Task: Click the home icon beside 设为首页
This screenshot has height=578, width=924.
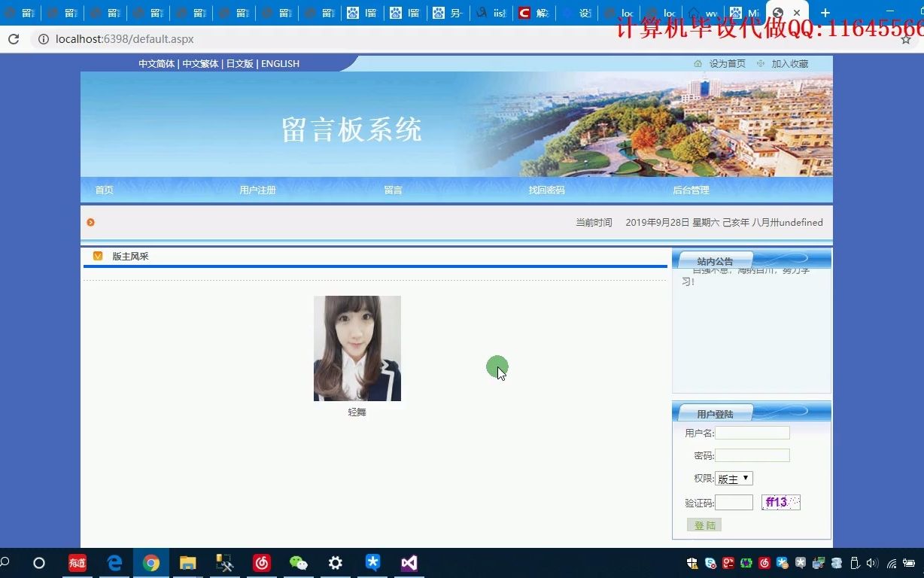Action: pyautogui.click(x=698, y=63)
